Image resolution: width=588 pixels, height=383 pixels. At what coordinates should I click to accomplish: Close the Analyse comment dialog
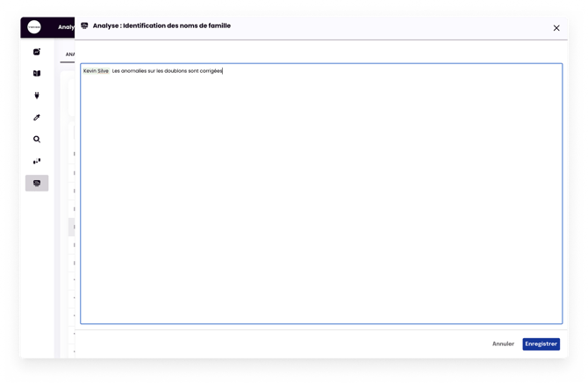click(556, 28)
